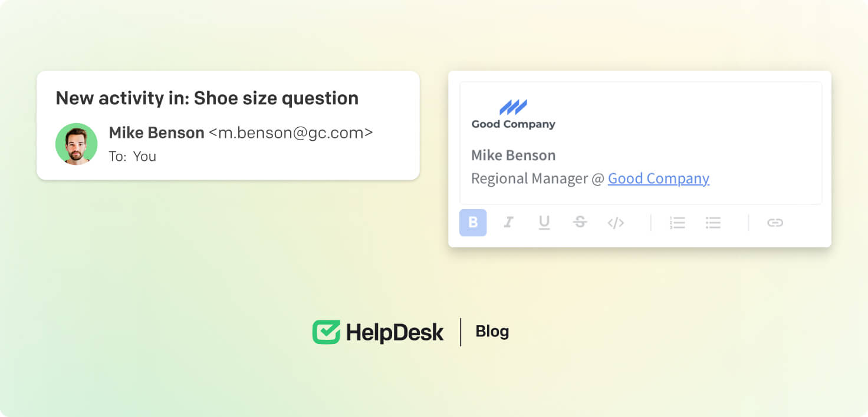
Task: Insert a numbered list
Action: [x=678, y=223]
